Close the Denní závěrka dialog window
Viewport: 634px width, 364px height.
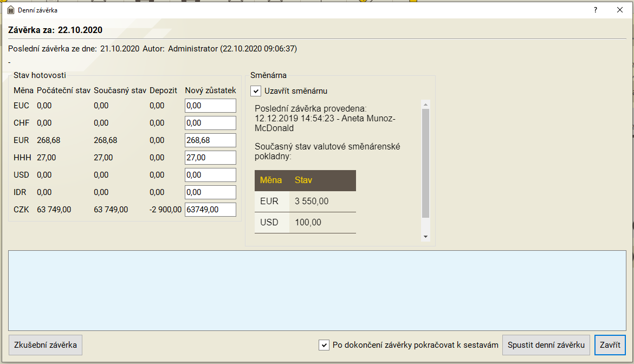620,10
